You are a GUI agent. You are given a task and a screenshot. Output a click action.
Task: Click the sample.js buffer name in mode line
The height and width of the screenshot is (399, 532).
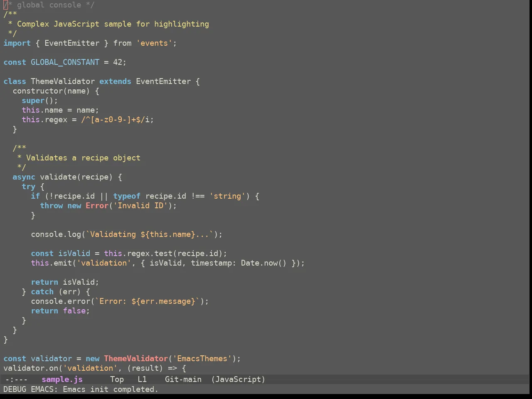pyautogui.click(x=62, y=379)
